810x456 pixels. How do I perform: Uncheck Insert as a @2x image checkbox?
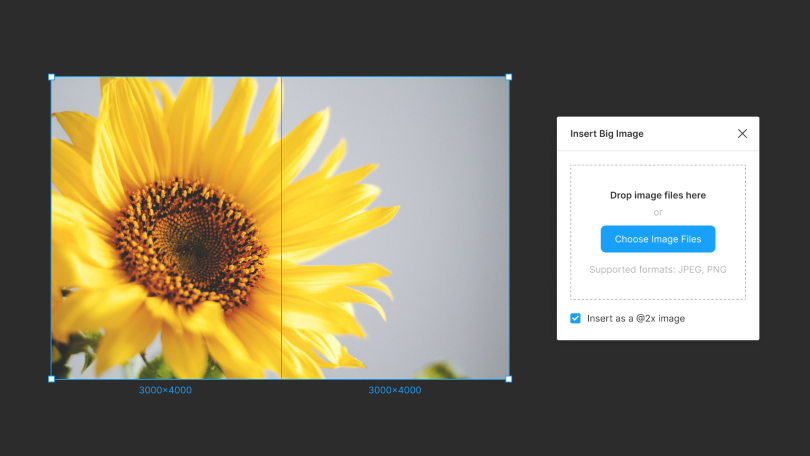(575, 318)
